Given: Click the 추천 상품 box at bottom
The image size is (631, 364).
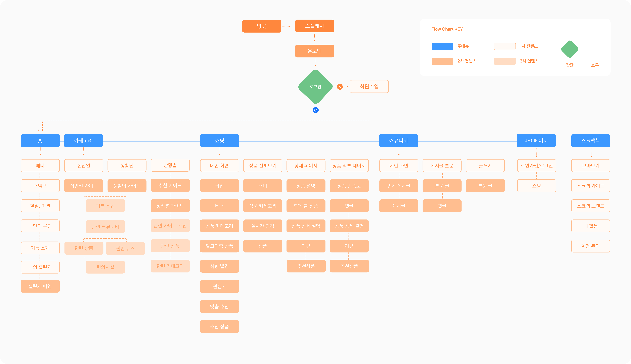Looking at the screenshot, I should [x=219, y=327].
